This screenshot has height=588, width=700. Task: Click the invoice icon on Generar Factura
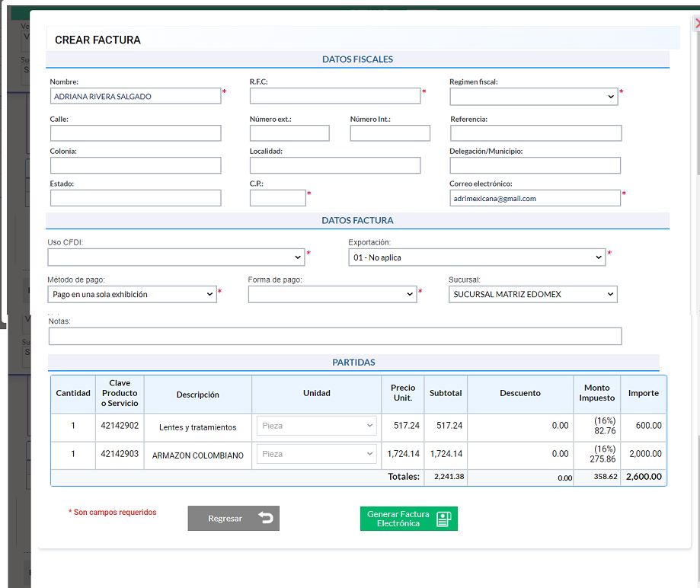443,519
